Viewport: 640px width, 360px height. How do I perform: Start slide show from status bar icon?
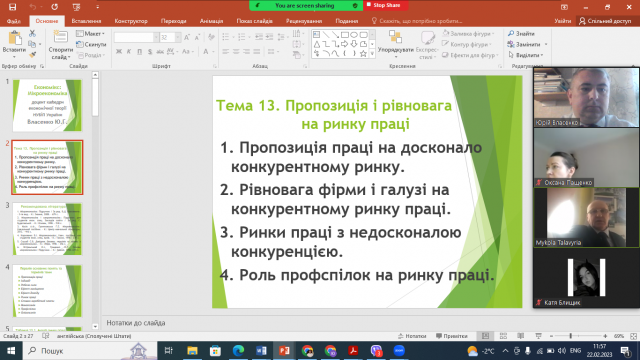538,336
